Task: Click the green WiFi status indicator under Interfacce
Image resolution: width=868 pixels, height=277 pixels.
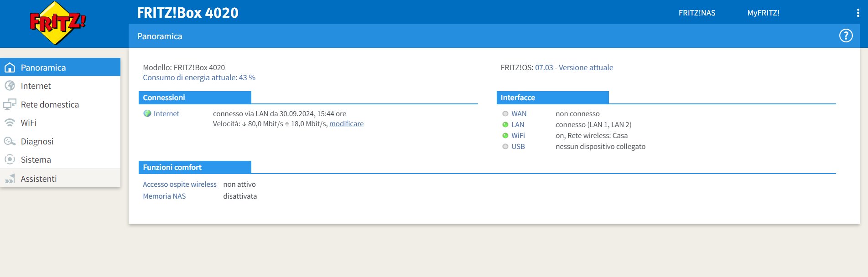Action: [505, 135]
